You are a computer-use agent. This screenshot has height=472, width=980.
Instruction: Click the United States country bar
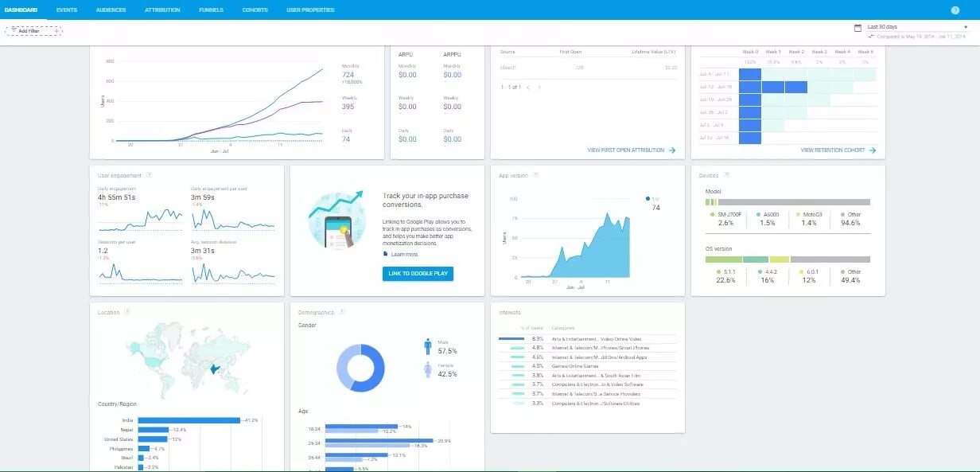pyautogui.click(x=153, y=439)
